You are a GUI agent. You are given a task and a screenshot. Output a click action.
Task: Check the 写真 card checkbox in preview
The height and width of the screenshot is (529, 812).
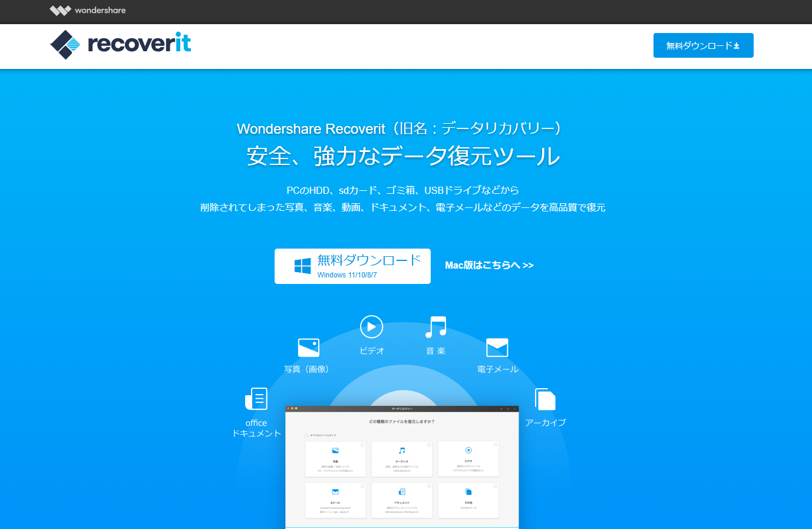click(362, 445)
